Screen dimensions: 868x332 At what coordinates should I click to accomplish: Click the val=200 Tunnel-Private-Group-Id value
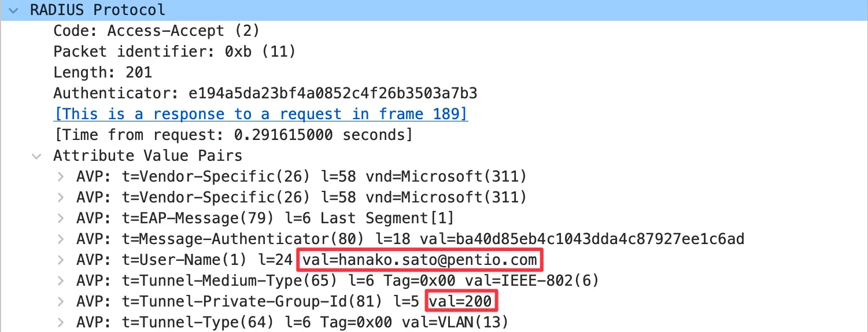462,301
